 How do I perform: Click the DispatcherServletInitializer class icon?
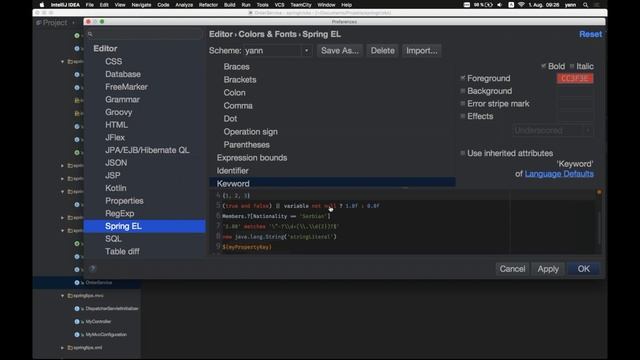(x=77, y=309)
